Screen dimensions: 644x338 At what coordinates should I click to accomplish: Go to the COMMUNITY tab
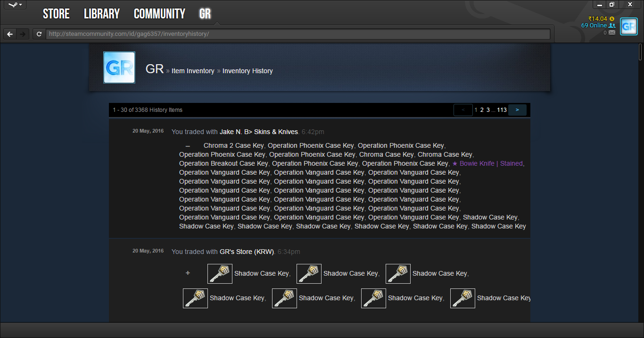tap(159, 14)
